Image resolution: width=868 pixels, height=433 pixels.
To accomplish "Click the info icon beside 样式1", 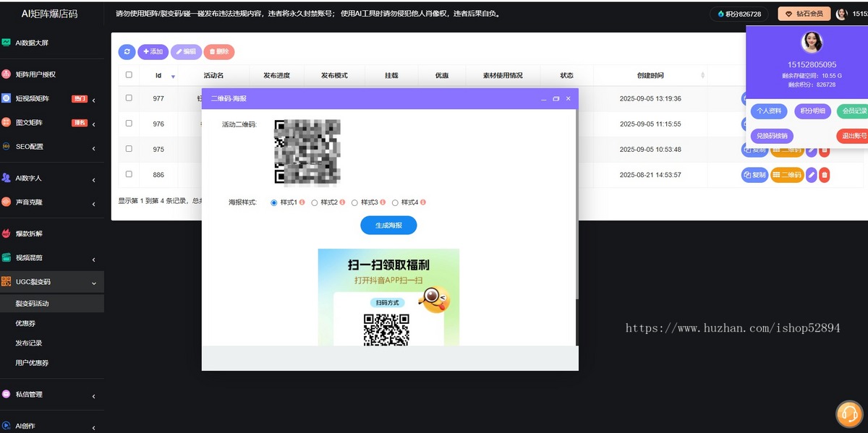I will (x=302, y=202).
